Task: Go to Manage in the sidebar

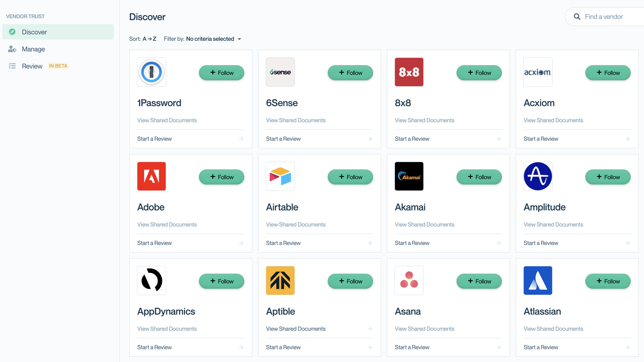Action: pyautogui.click(x=58, y=49)
